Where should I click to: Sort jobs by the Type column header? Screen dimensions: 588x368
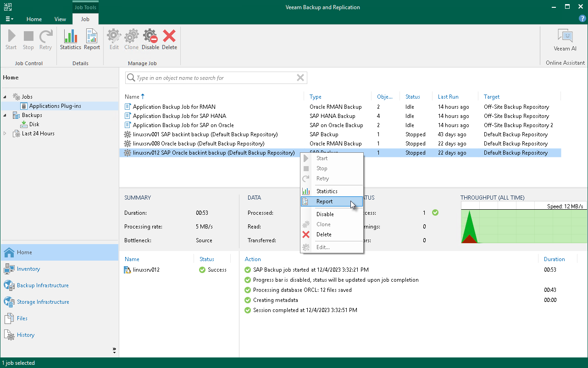coord(316,97)
